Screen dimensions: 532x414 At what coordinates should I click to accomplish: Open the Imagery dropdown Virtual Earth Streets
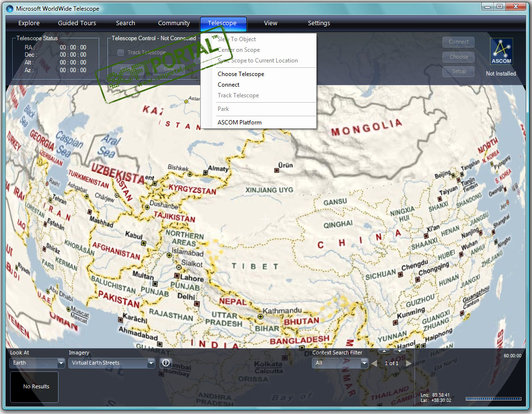112,363
